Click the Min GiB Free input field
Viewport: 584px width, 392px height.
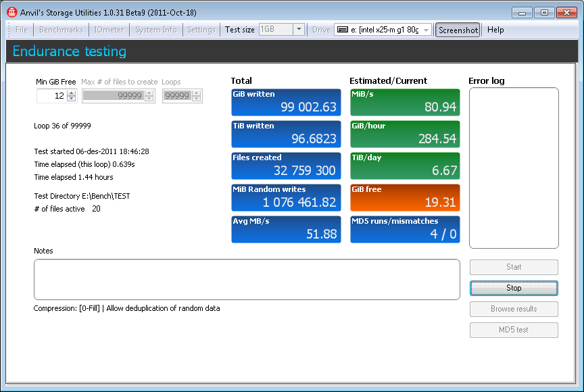pyautogui.click(x=52, y=96)
